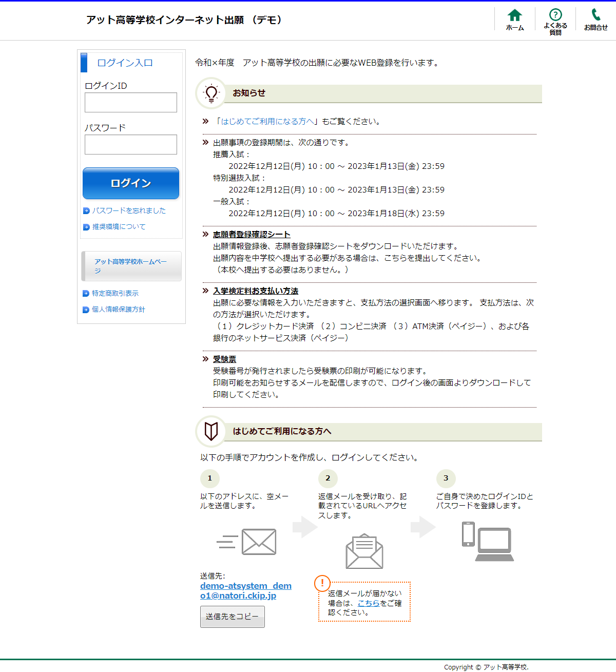Click the opened reply mail icon
This screenshot has width=616, height=672.
tap(364, 551)
